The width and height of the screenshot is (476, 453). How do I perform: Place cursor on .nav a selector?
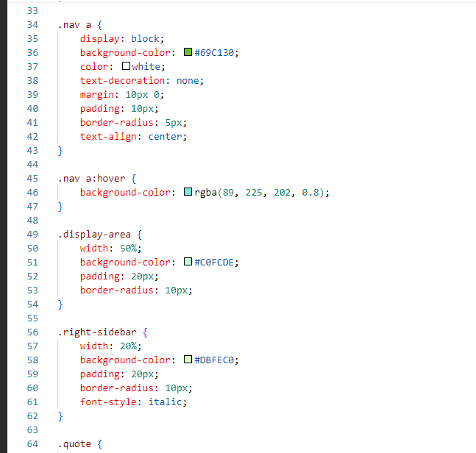(74, 25)
